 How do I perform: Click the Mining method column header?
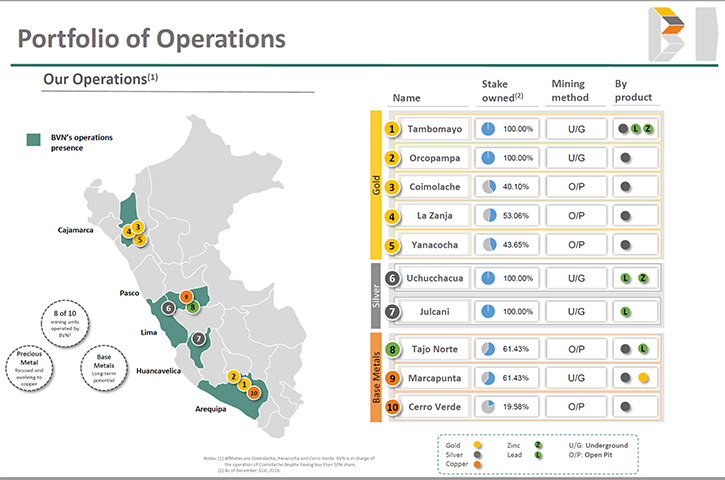click(570, 91)
